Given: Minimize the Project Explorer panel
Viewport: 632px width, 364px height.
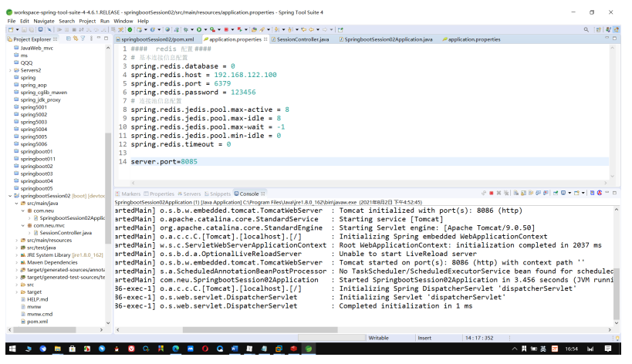Looking at the screenshot, I should click(x=99, y=38).
